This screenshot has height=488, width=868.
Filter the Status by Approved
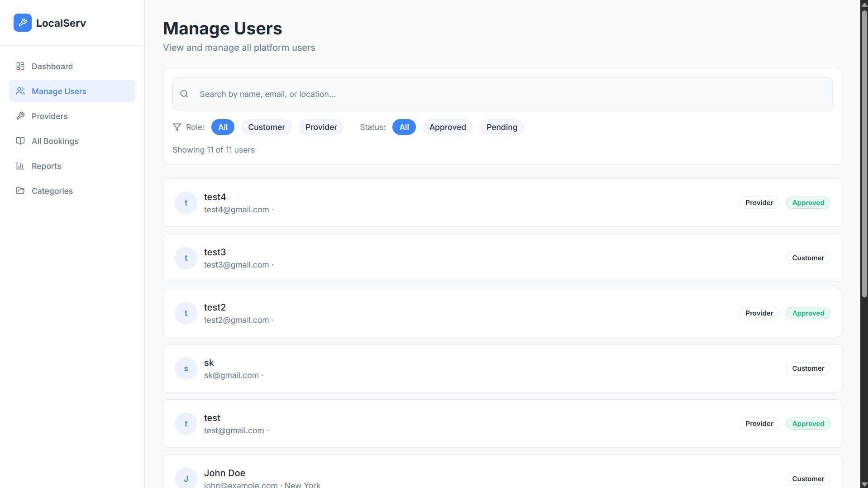448,127
